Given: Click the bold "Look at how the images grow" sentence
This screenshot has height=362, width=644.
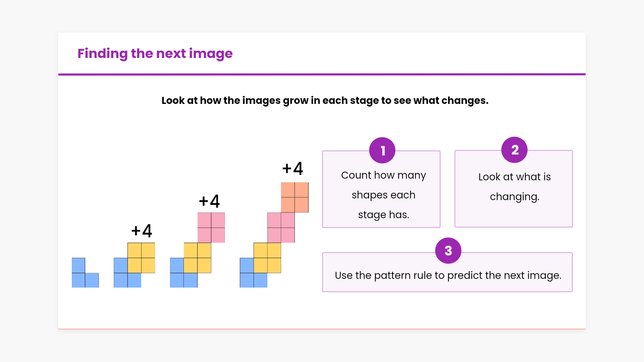Looking at the screenshot, I should (x=325, y=101).
